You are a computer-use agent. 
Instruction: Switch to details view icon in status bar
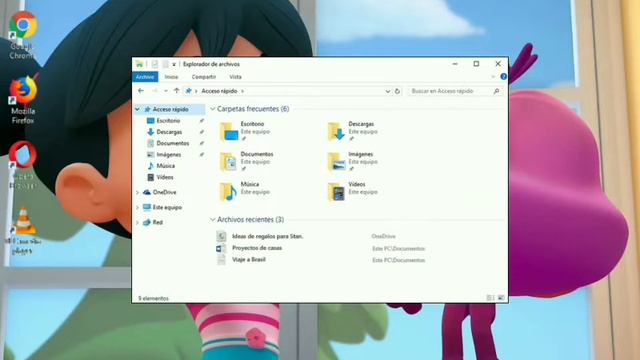point(491,298)
